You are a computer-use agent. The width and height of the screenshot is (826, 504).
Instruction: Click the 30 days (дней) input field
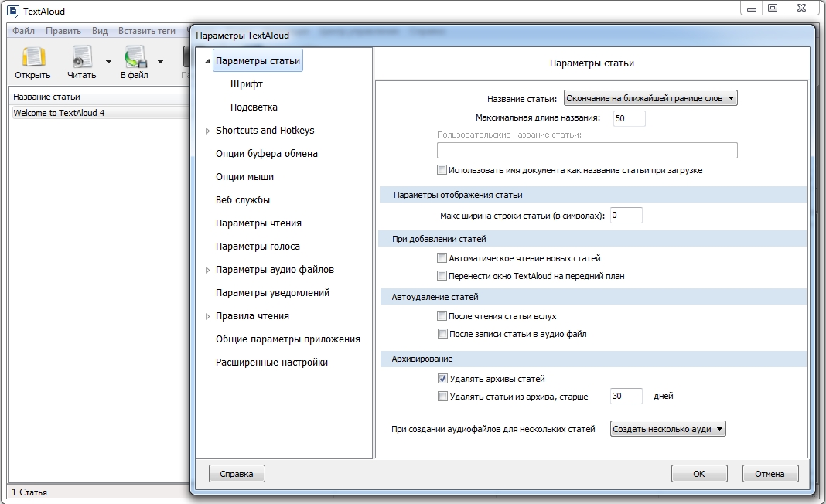tap(626, 396)
